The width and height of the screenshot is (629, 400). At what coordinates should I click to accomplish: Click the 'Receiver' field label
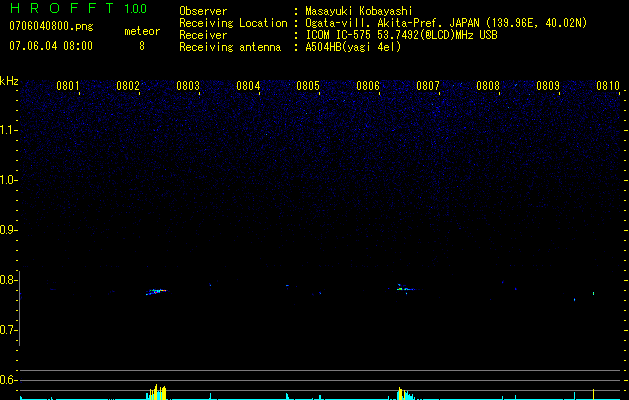(x=203, y=35)
